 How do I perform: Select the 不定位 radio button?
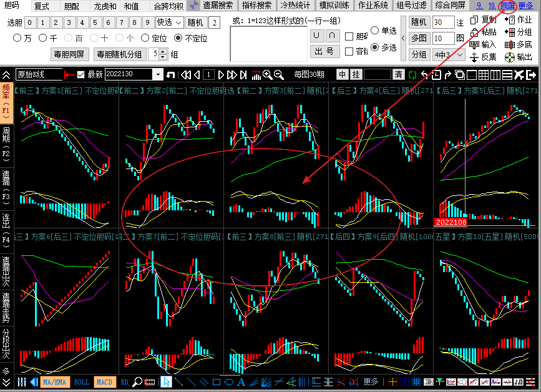pos(178,38)
